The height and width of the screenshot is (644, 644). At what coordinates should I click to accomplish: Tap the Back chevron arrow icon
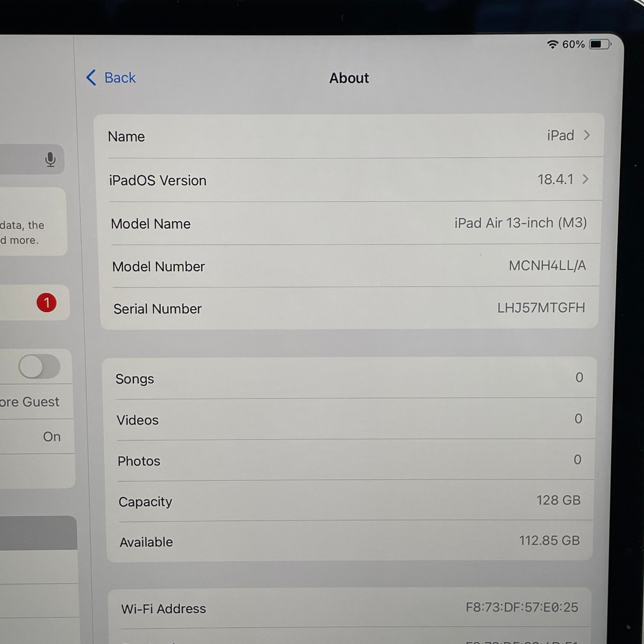point(91,78)
